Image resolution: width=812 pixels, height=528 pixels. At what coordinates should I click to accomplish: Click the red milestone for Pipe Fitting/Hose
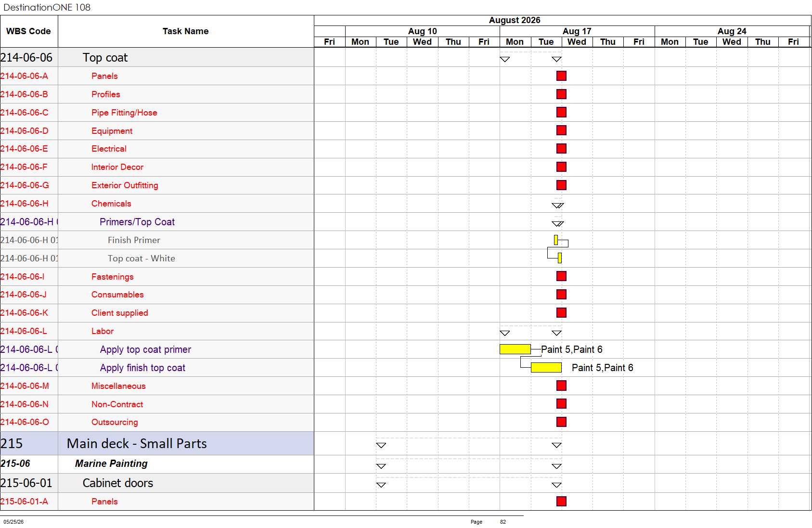[x=561, y=112]
